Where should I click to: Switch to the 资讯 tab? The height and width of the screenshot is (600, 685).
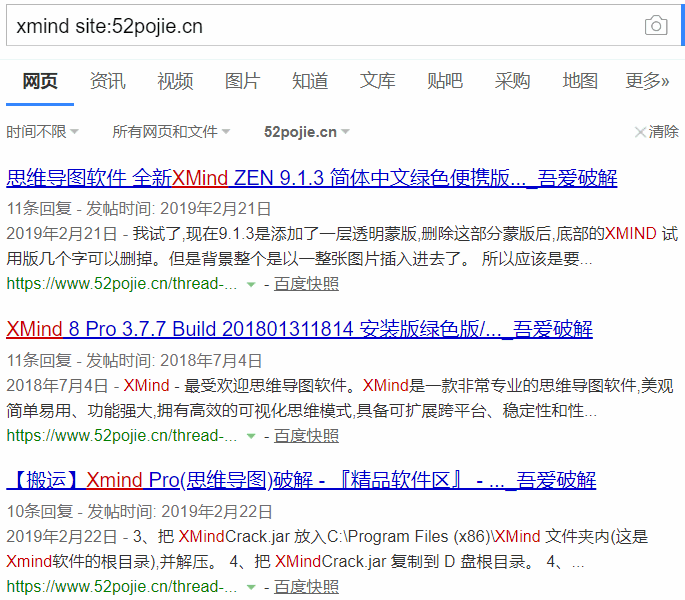(x=108, y=81)
